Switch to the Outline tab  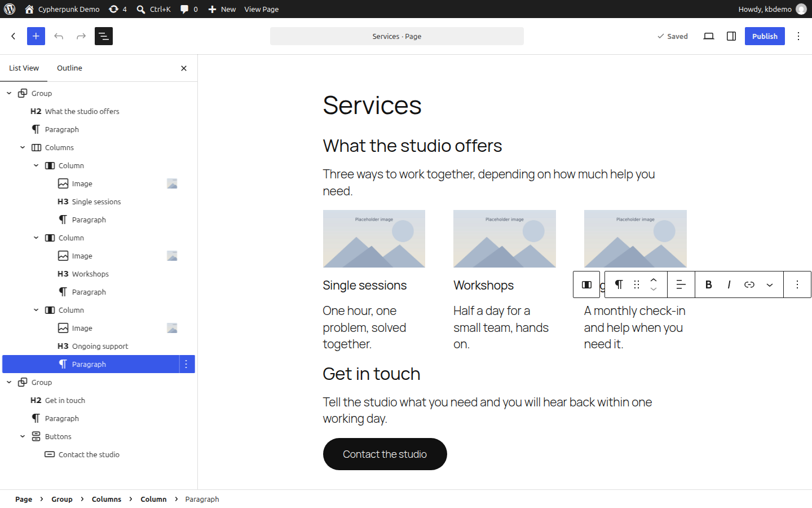[x=69, y=68]
